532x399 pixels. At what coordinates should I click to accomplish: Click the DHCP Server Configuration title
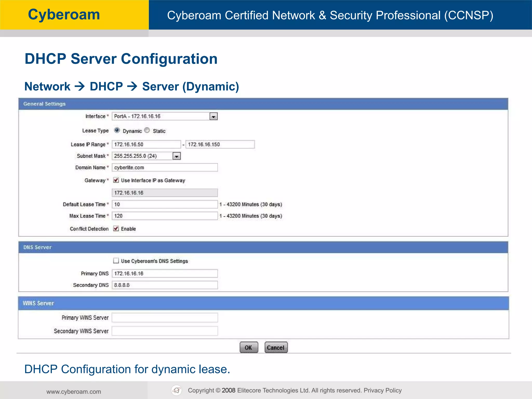(x=121, y=59)
